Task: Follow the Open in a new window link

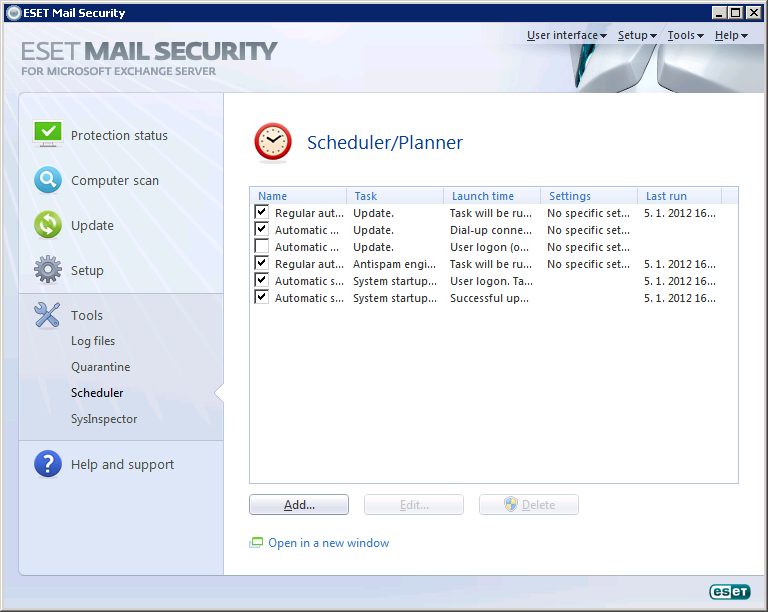Action: coord(328,543)
